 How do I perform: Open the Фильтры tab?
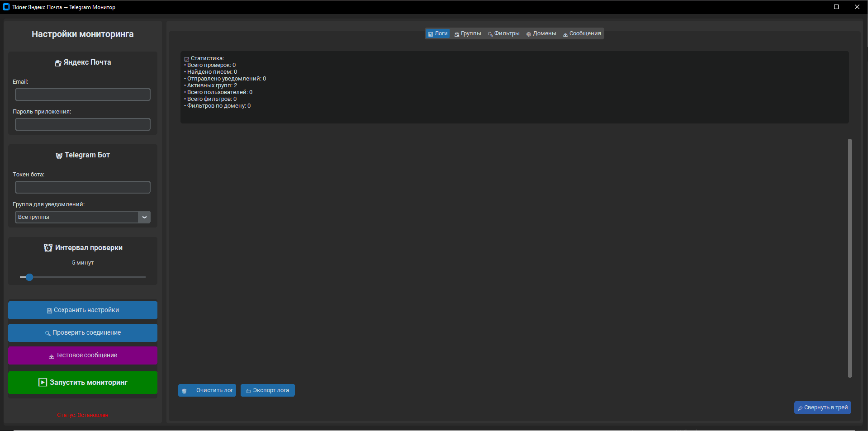tap(503, 33)
